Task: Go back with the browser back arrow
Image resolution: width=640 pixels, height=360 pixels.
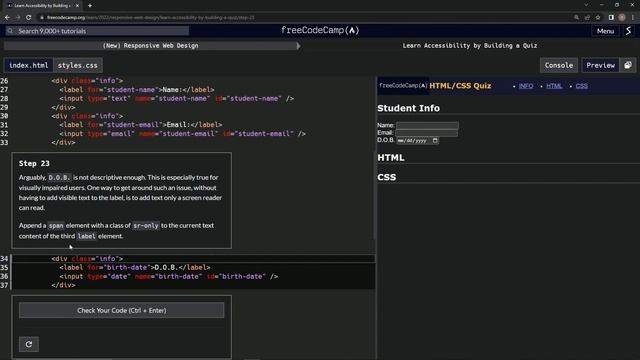Action: (x=7, y=18)
